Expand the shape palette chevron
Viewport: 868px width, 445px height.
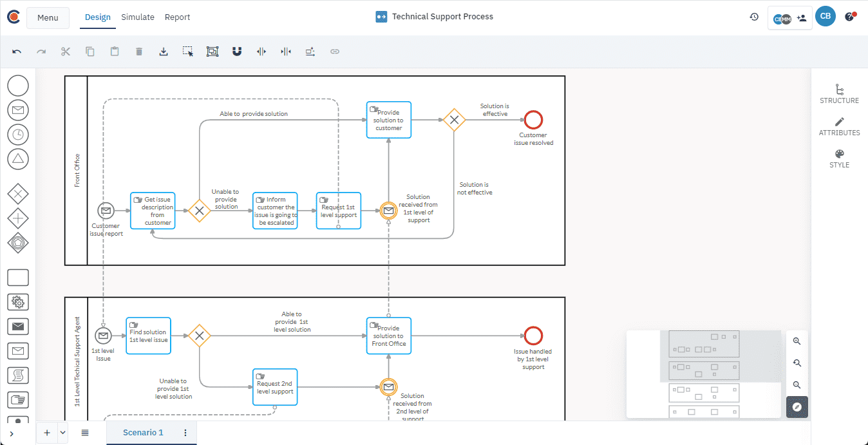click(12, 433)
